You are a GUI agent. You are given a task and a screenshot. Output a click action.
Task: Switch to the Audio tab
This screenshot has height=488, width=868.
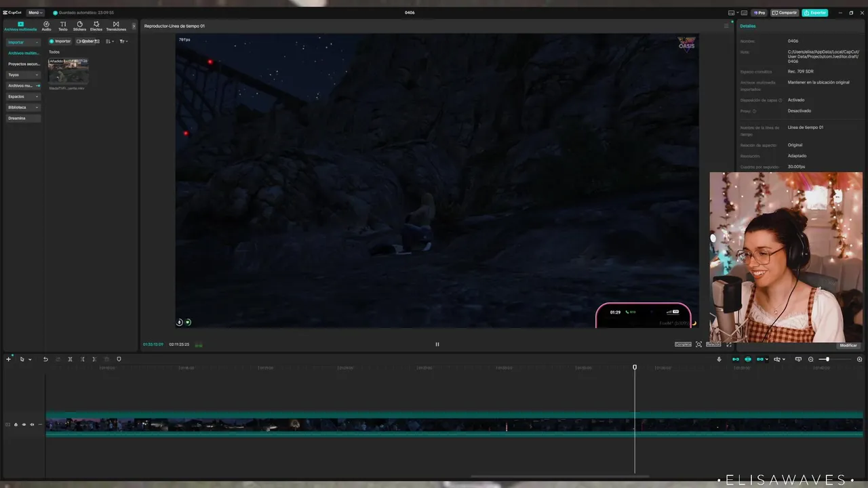point(46,26)
